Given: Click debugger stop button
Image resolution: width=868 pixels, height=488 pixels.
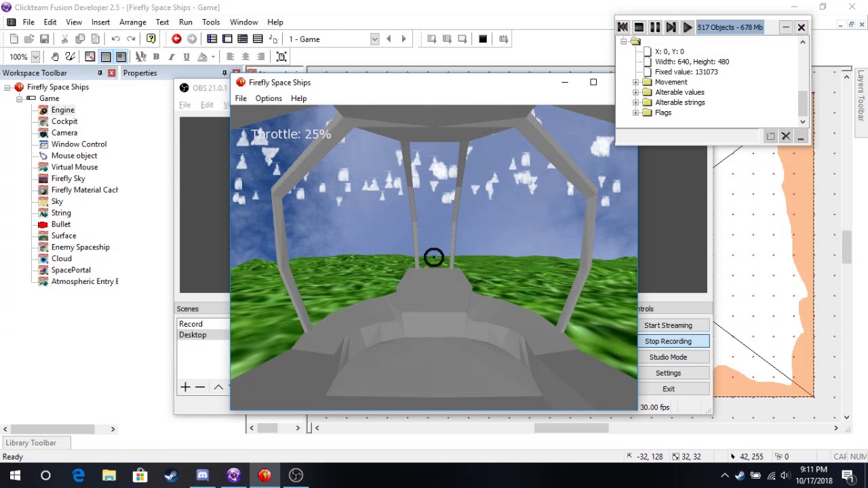Looking at the screenshot, I should (639, 28).
